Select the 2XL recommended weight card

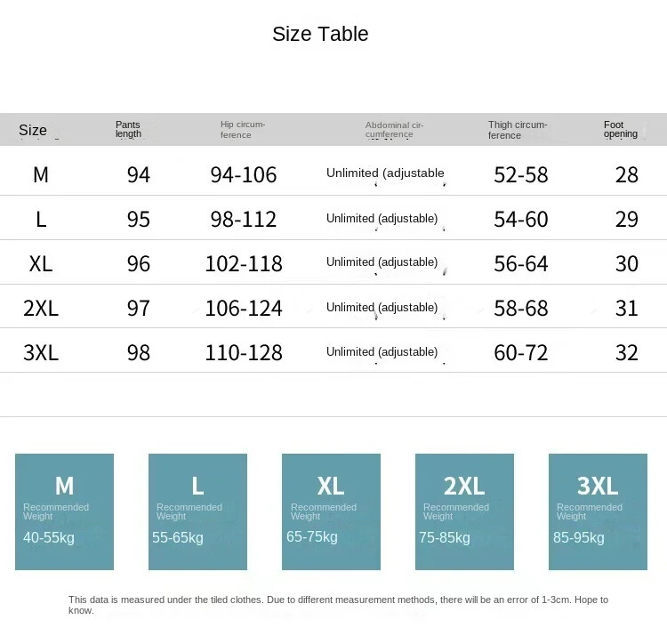(464, 511)
